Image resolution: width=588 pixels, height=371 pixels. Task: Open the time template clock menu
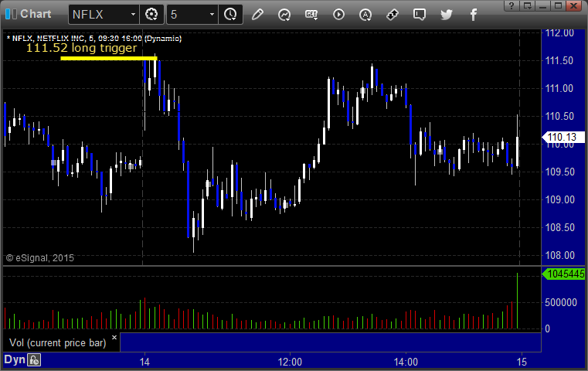coord(230,15)
